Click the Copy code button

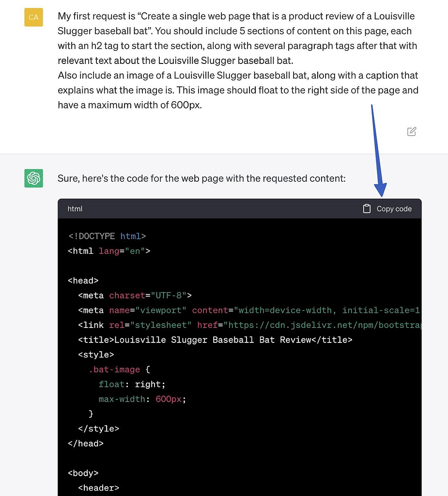[x=394, y=209]
